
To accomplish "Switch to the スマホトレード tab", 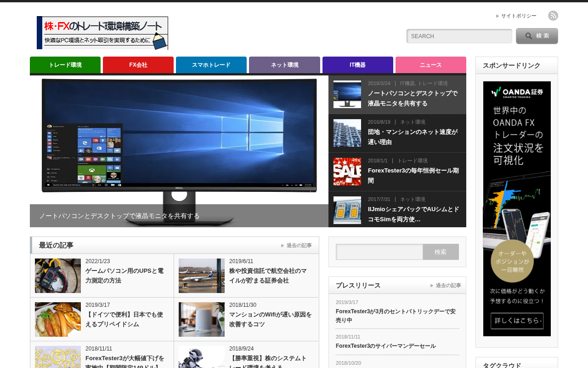I will coord(211,65).
